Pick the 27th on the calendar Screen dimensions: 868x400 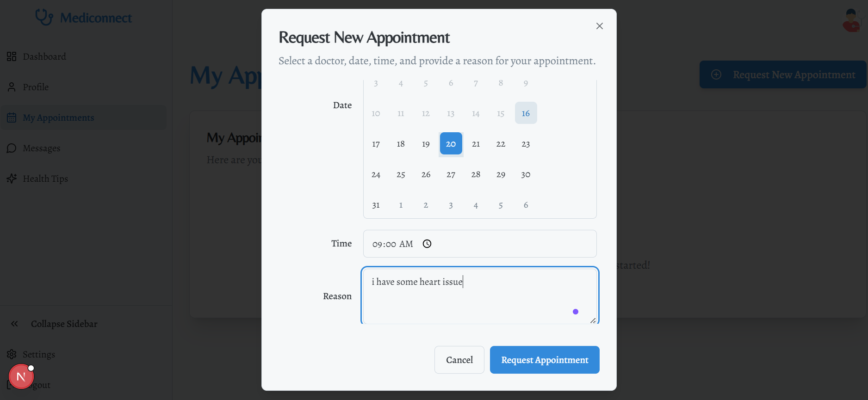pyautogui.click(x=451, y=174)
